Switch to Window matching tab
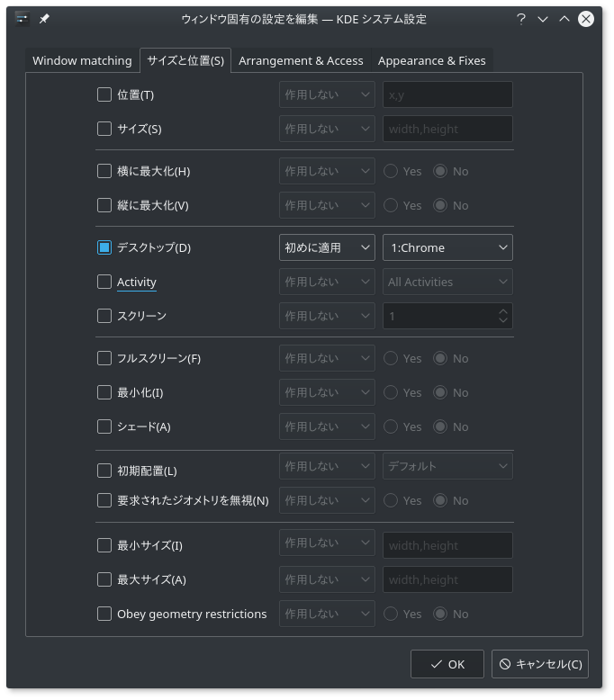 point(82,60)
